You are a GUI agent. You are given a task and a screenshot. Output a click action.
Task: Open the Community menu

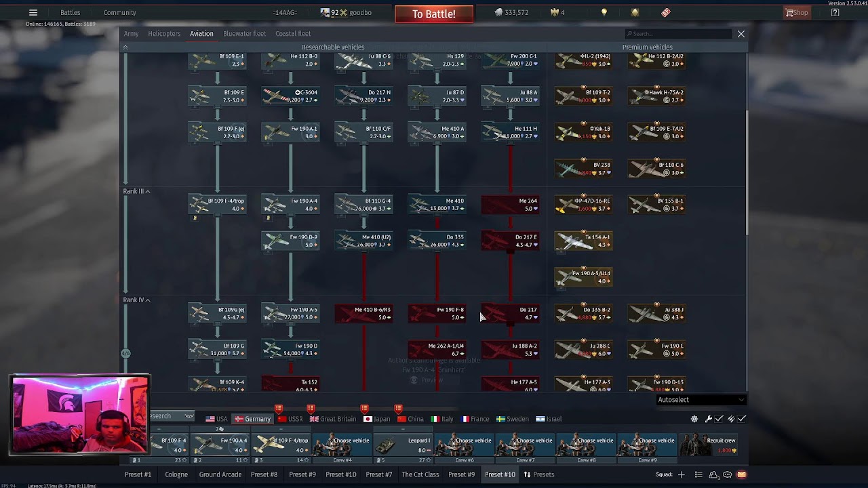click(x=119, y=12)
